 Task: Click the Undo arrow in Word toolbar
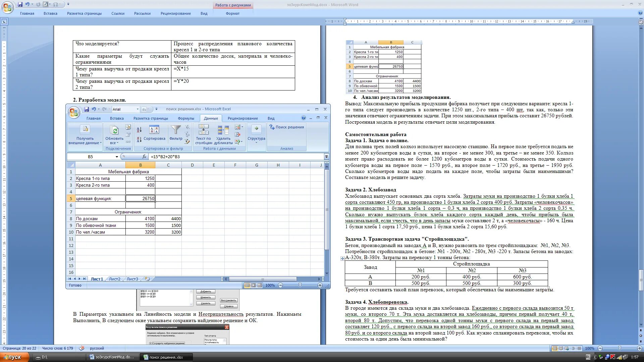coord(28,4)
